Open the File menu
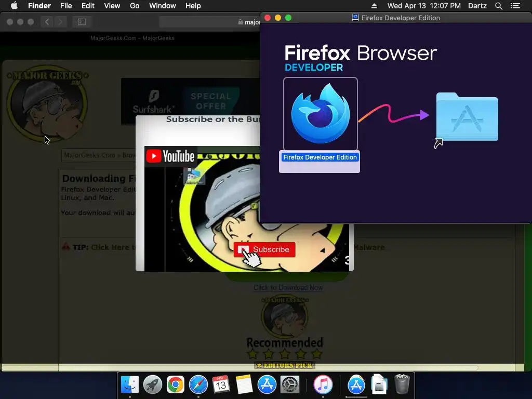Image resolution: width=532 pixels, height=399 pixels. 66,6
